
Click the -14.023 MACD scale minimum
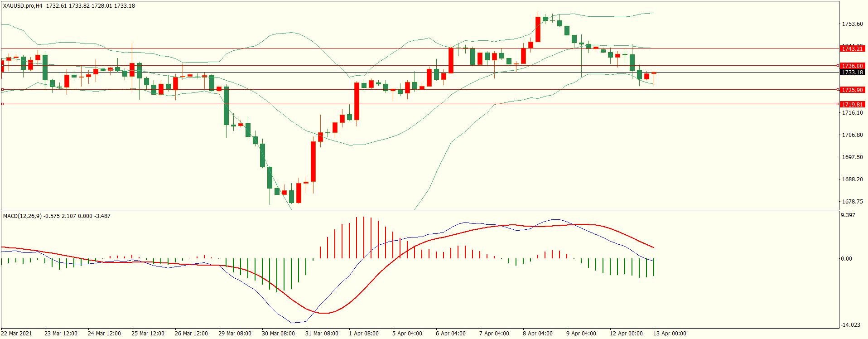(x=850, y=325)
